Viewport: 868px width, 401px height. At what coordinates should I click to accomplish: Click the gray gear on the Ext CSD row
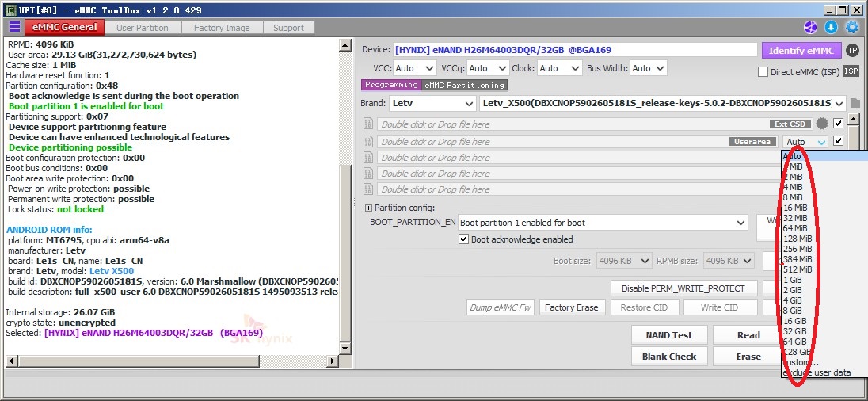pos(823,124)
